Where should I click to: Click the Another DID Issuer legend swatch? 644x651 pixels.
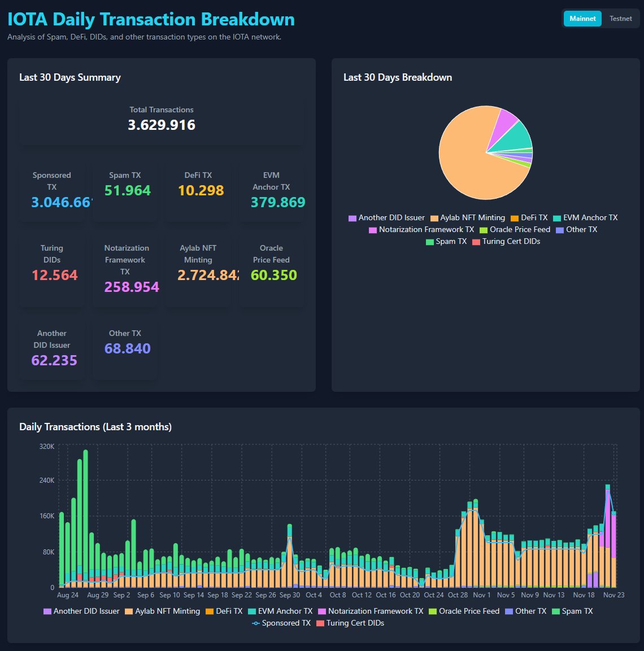[x=352, y=217]
